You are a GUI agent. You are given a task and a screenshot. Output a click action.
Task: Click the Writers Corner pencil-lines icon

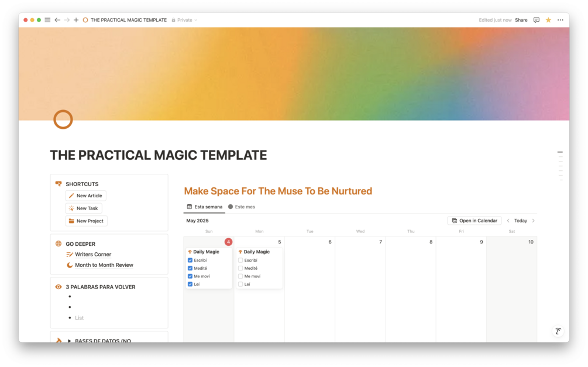click(70, 255)
